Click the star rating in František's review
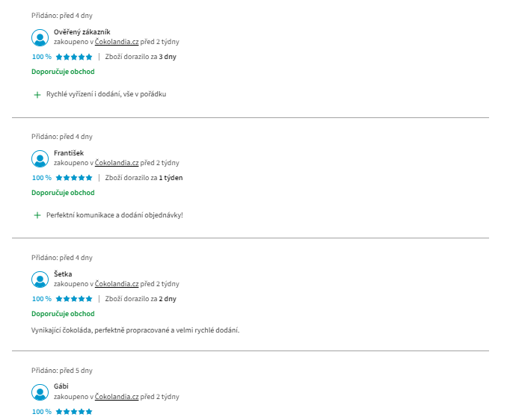 [x=74, y=178]
